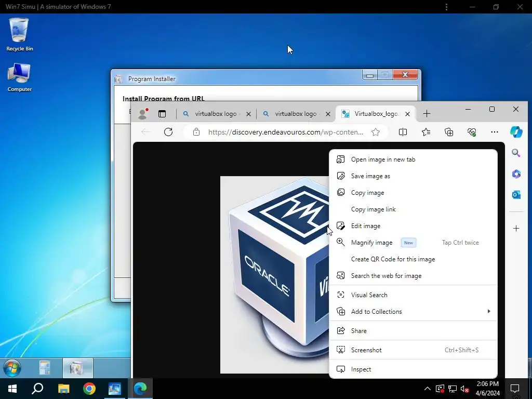Select Screenshot menu entry
The width and height of the screenshot is (532, 399).
click(x=413, y=350)
